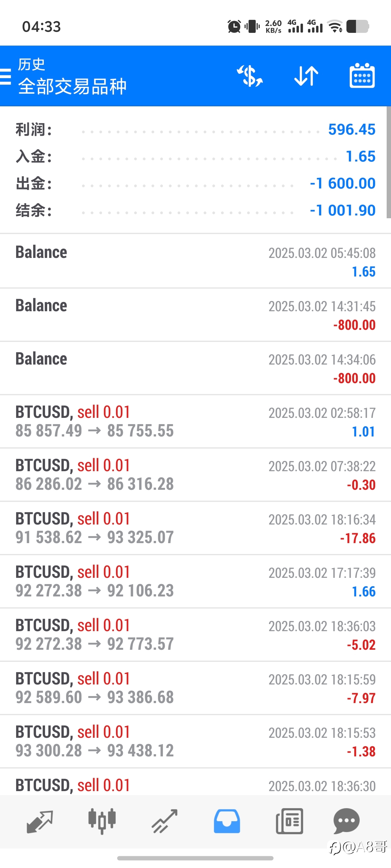Open the Quotes arrows tab icon

click(40, 821)
